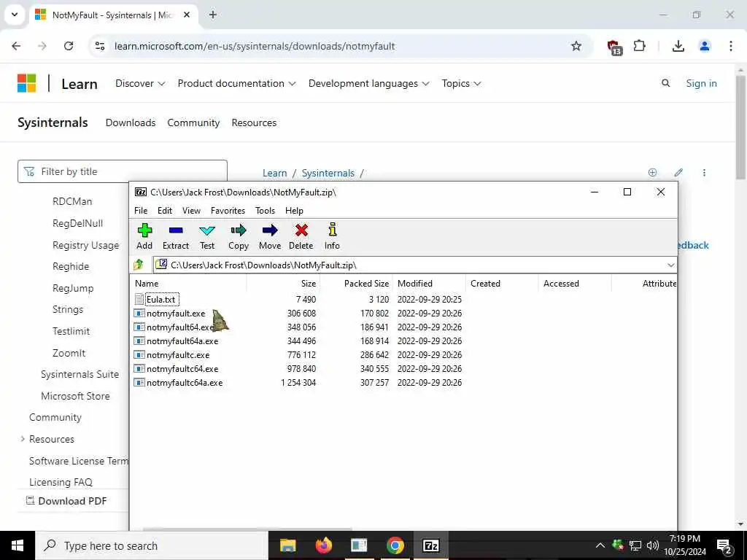This screenshot has width=747, height=560.
Task: Click the red extension icon with badge
Action: (614, 47)
